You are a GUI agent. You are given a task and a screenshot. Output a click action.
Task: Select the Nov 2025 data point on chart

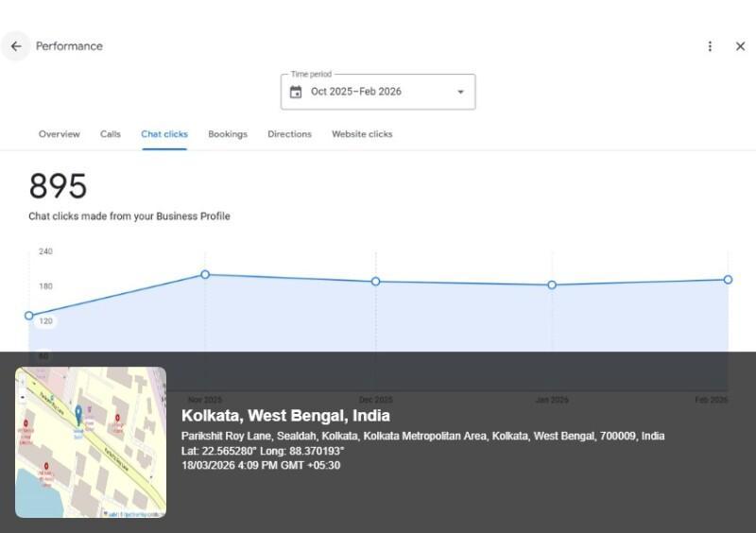(x=205, y=275)
